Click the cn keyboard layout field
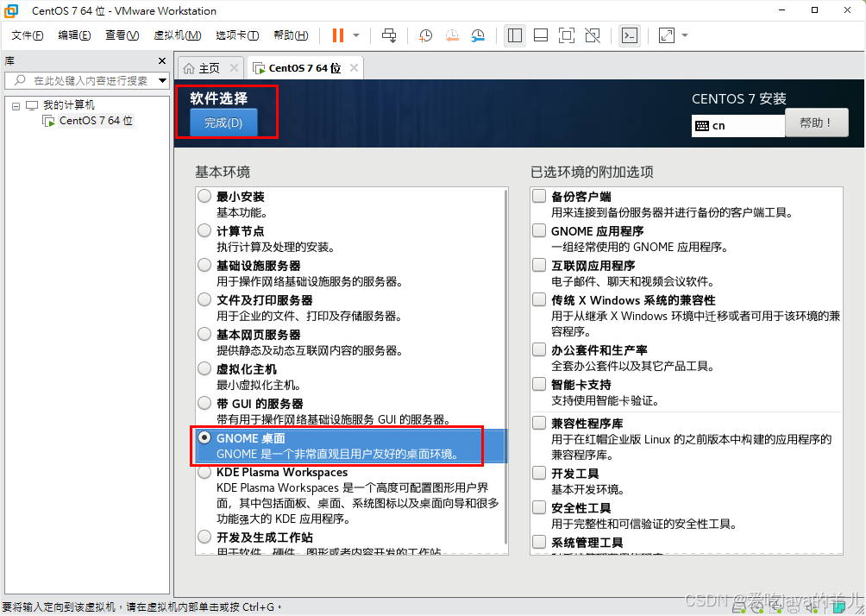The height and width of the screenshot is (616, 866). click(737, 126)
